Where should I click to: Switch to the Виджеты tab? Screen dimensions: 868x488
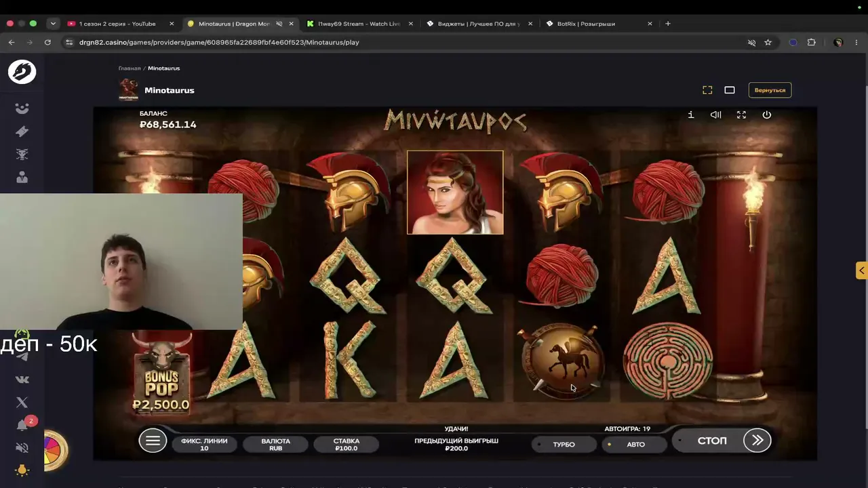[x=479, y=24]
